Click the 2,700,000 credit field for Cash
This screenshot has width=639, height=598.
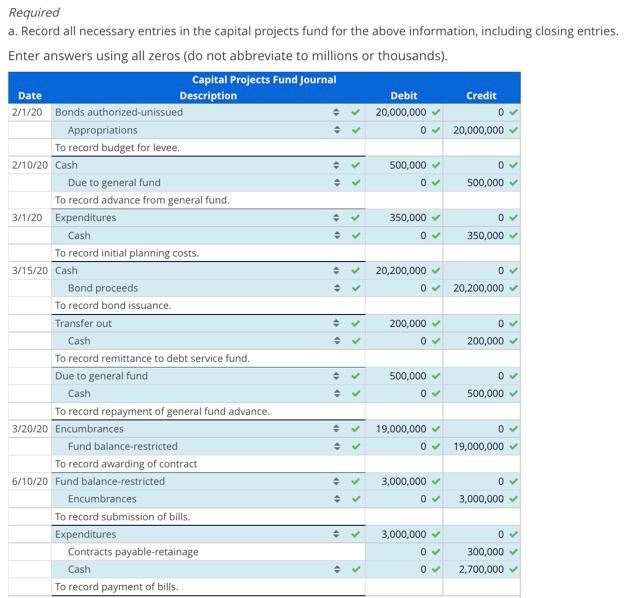(481, 569)
